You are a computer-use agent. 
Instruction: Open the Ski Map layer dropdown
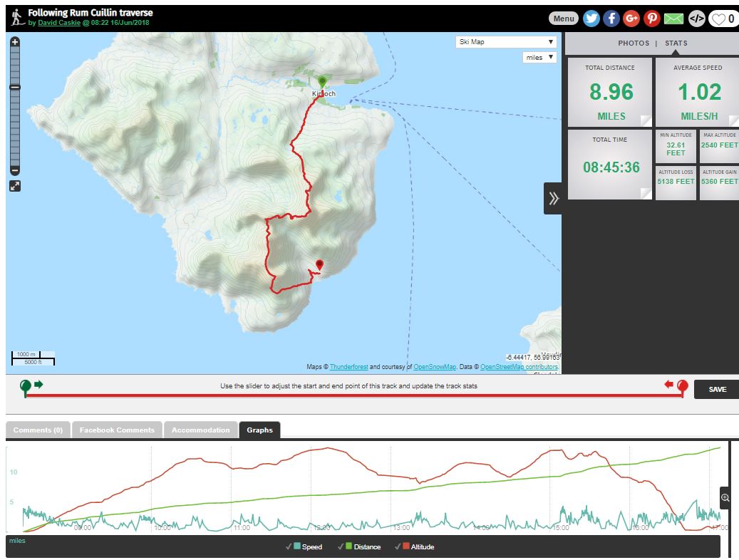pos(506,42)
